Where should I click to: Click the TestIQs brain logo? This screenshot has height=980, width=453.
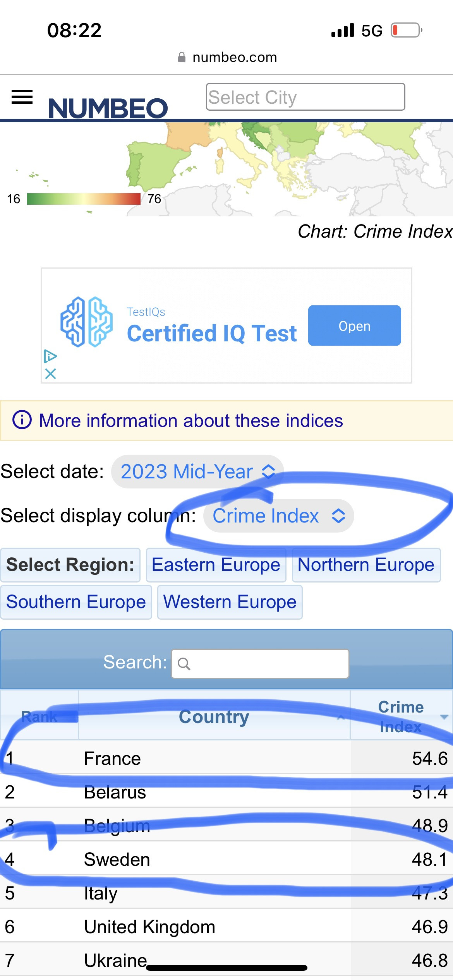86,322
